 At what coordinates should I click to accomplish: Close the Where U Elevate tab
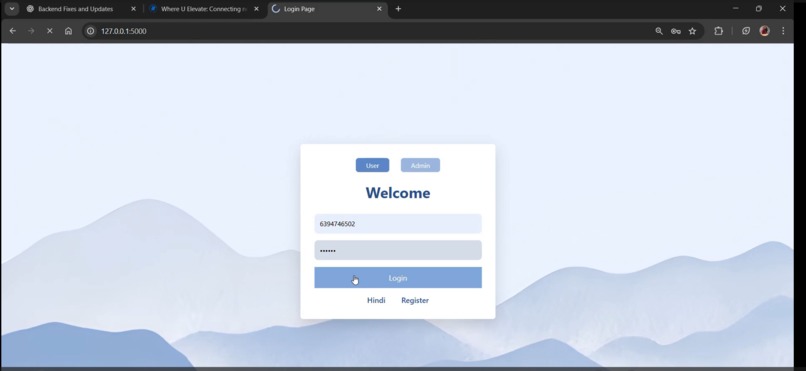[x=257, y=9]
